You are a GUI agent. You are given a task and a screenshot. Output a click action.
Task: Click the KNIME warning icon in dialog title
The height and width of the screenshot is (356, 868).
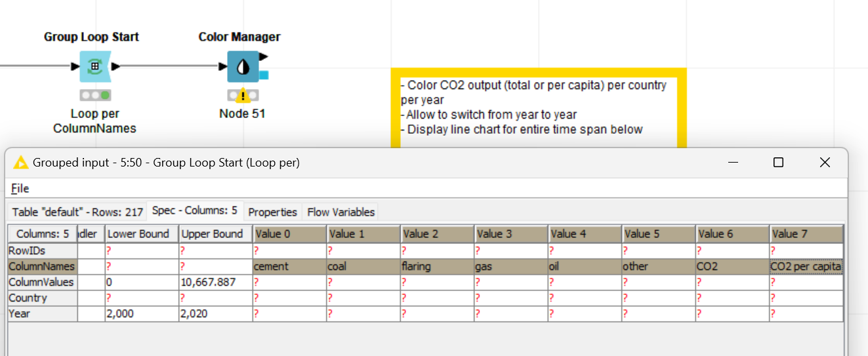click(x=20, y=163)
